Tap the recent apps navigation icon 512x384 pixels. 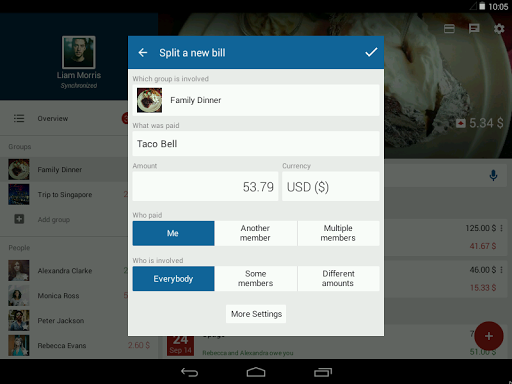[323, 372]
